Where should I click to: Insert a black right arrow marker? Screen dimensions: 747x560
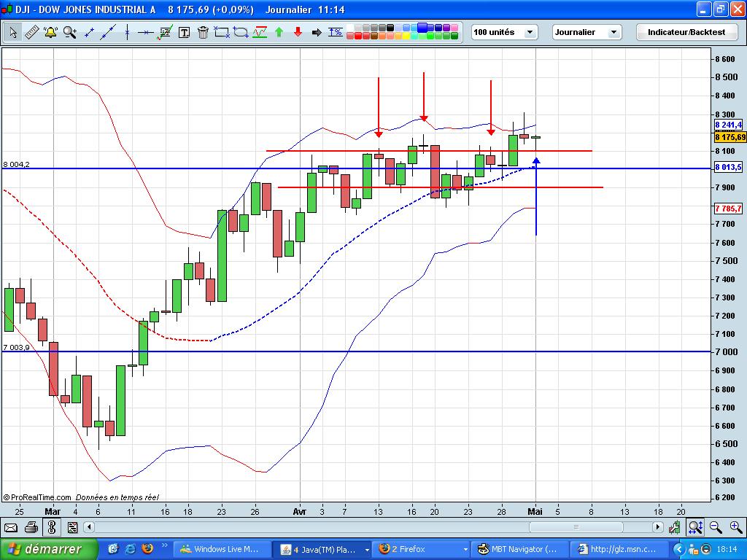317,32
